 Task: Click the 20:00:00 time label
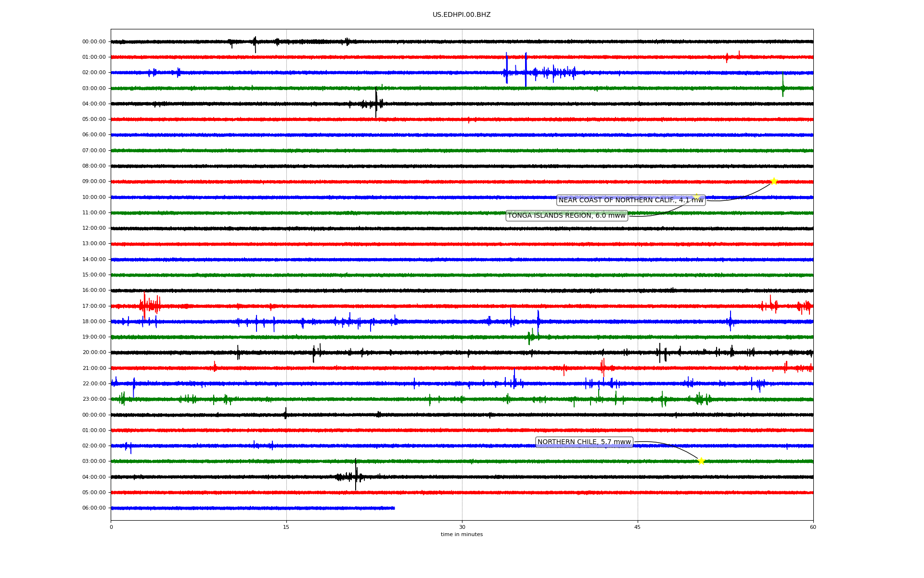point(94,353)
